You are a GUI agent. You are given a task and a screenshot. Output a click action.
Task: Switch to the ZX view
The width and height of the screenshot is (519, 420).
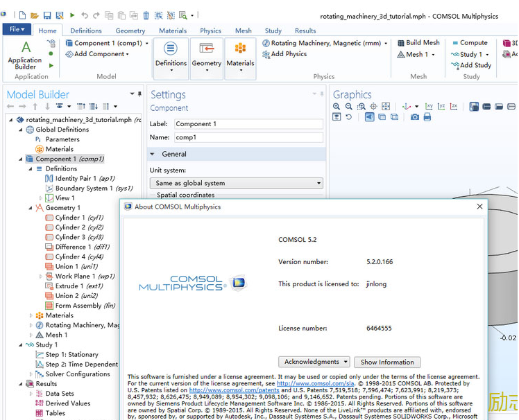[454, 107]
